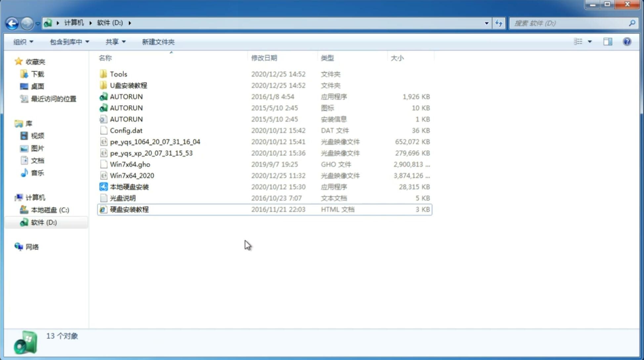Open Win7x64_2020 disc image file
The image size is (644, 360).
(131, 175)
